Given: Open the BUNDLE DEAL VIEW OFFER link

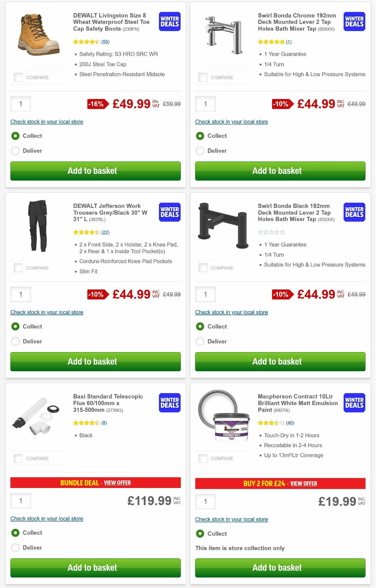Looking at the screenshot, I should (x=118, y=483).
